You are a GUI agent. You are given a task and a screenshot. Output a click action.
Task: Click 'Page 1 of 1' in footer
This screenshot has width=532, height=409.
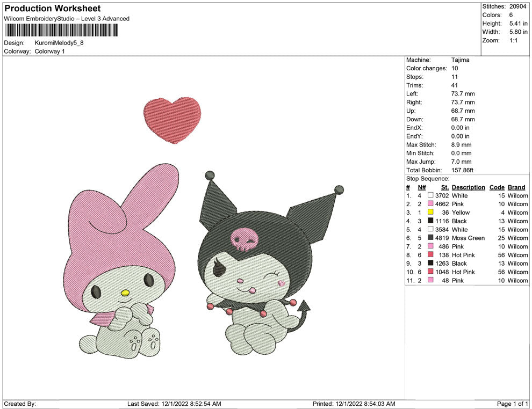point(512,403)
